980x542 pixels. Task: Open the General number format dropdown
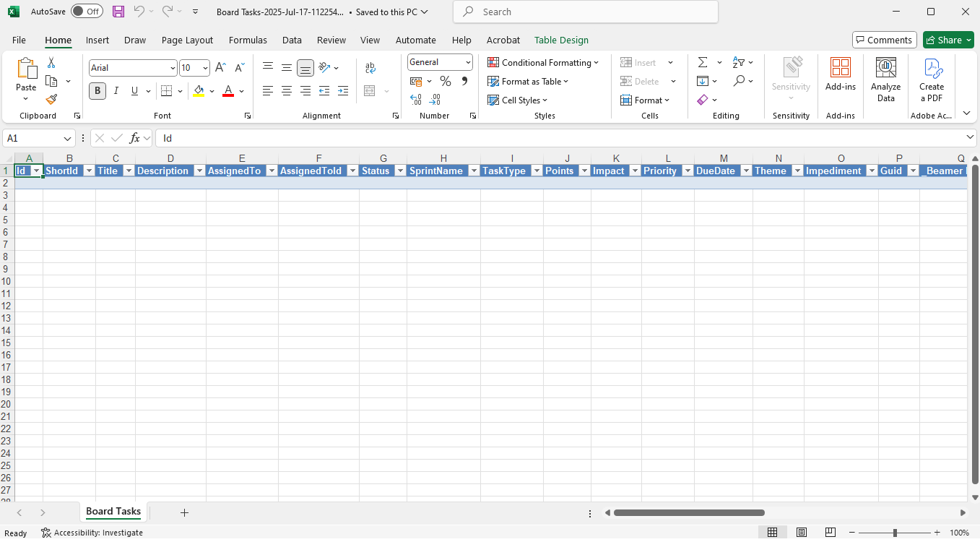point(468,62)
